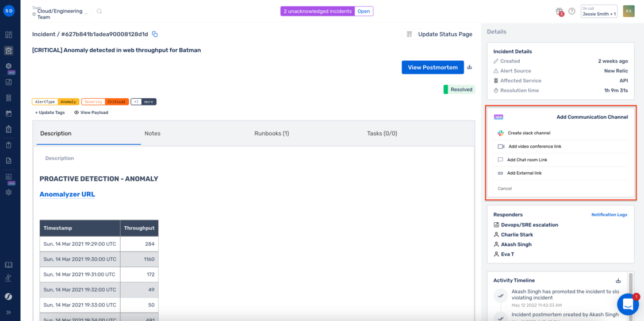This screenshot has width=644, height=321.
Task: Copy the incident ID
Action: tap(155, 34)
